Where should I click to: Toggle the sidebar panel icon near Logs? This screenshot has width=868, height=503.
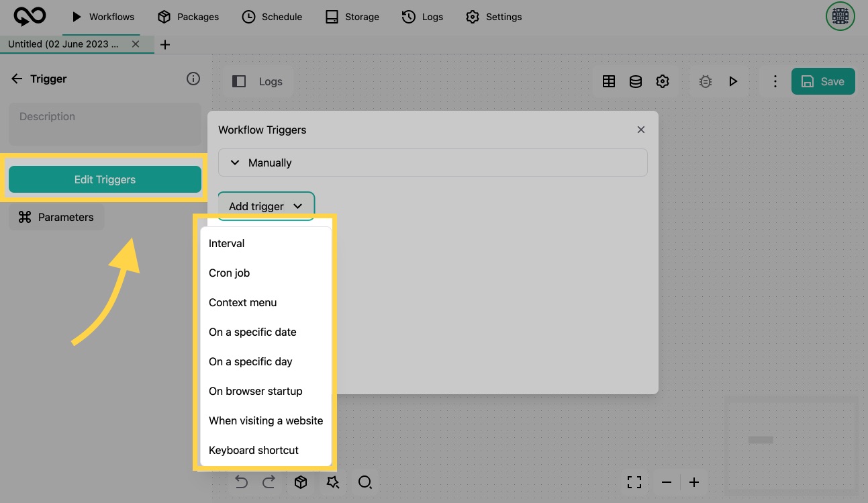239,81
